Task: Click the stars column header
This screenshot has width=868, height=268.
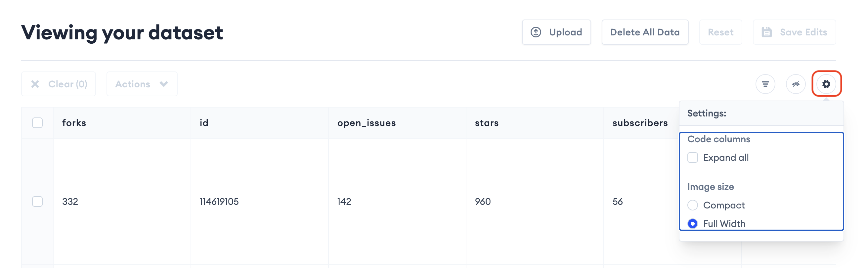Action: pos(487,123)
